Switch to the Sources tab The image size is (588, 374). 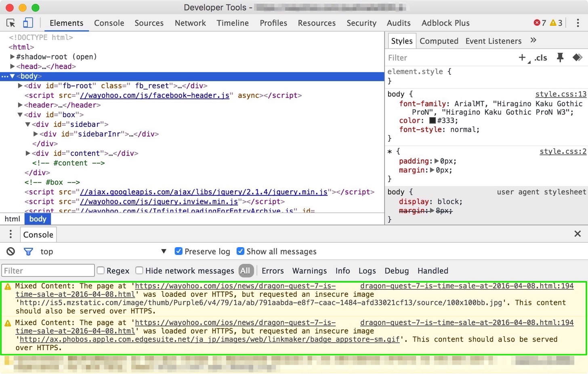point(149,23)
